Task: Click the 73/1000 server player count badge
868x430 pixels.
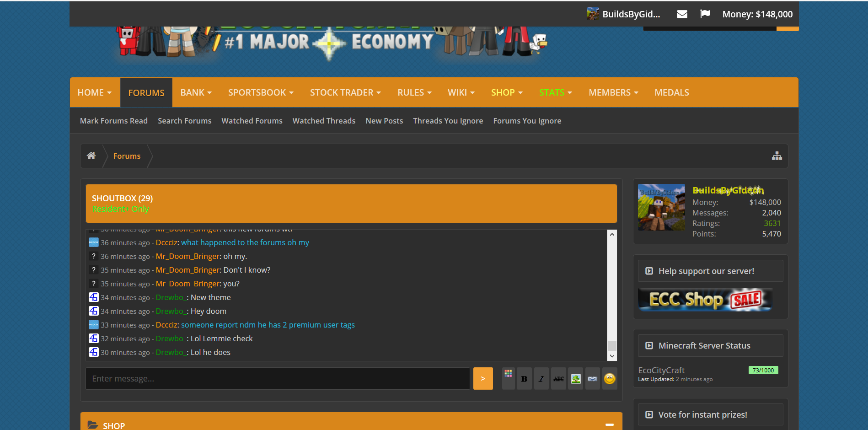Action: pyautogui.click(x=763, y=370)
